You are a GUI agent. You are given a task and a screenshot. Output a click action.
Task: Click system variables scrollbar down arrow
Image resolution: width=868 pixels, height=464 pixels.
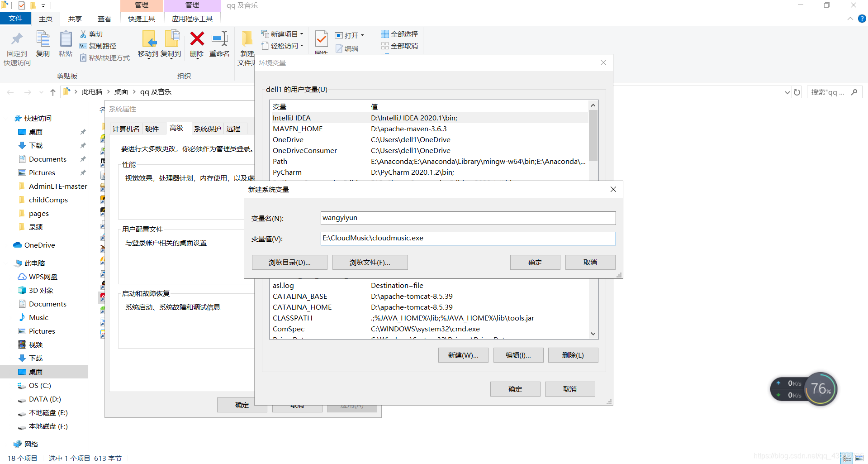click(593, 334)
